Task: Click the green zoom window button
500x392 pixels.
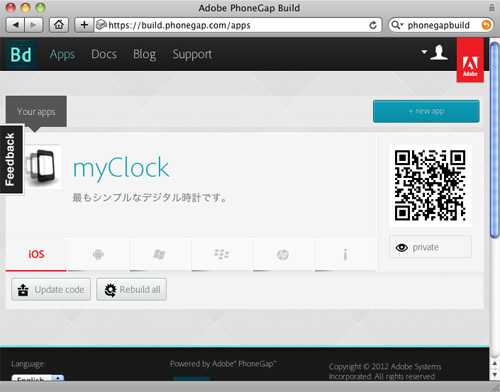Action: point(40,8)
